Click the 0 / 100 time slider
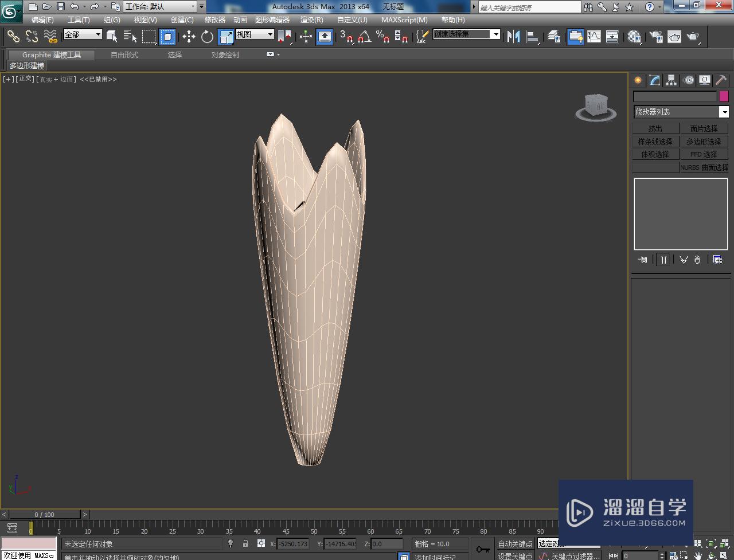Screen dimensions: 734x560 45,514
